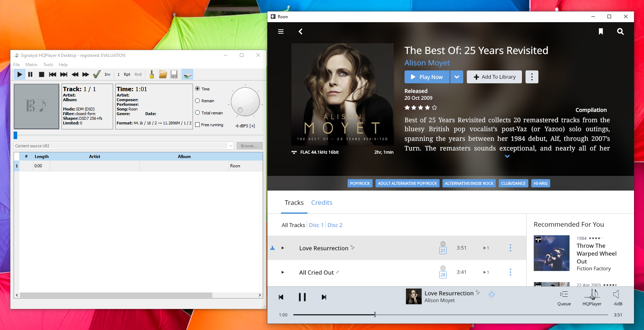Pause playback in HQPlayer toolbar

pyautogui.click(x=30, y=74)
